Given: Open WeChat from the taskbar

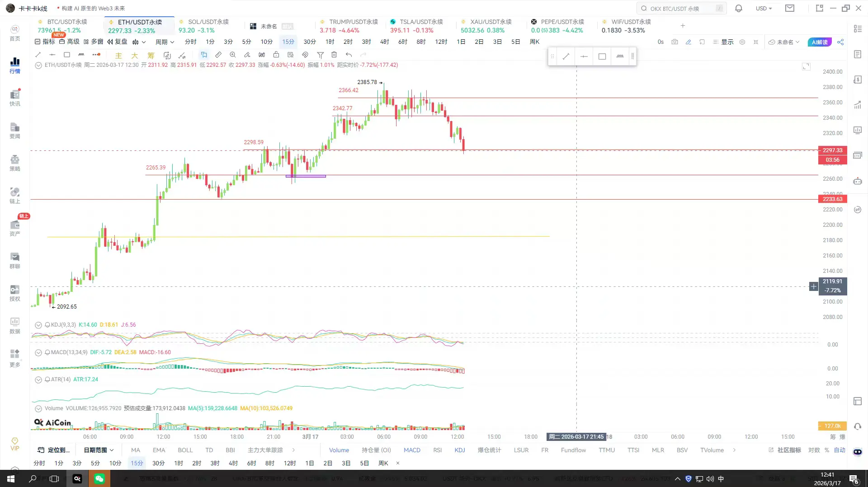Looking at the screenshot, I should coord(99,478).
